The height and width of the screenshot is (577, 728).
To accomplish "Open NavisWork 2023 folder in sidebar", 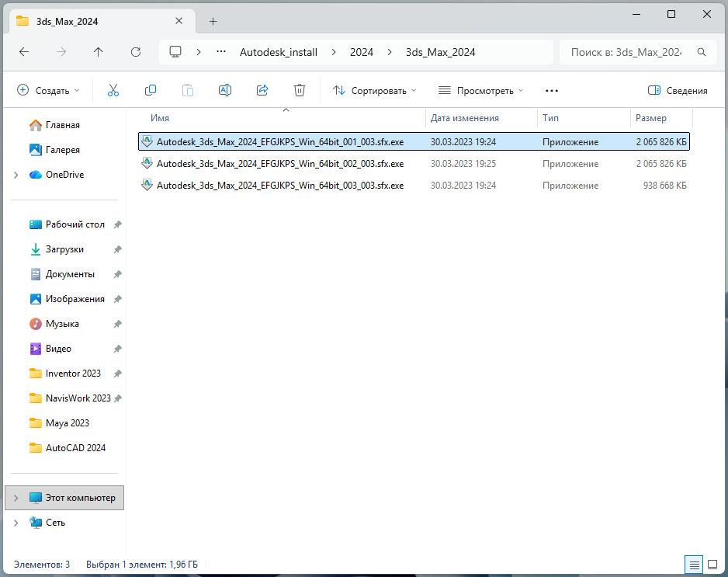I will (78, 398).
